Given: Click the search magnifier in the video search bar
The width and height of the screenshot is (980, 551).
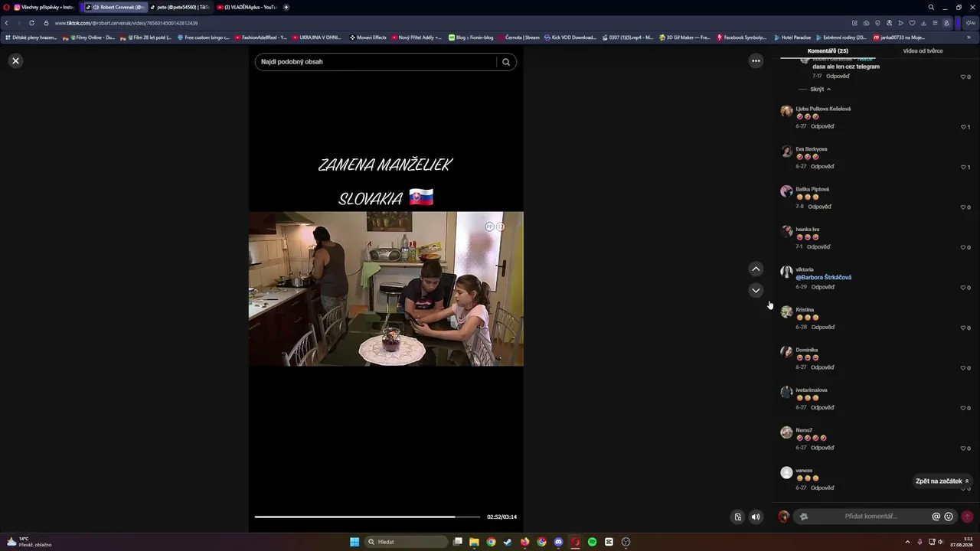Looking at the screenshot, I should coord(506,62).
